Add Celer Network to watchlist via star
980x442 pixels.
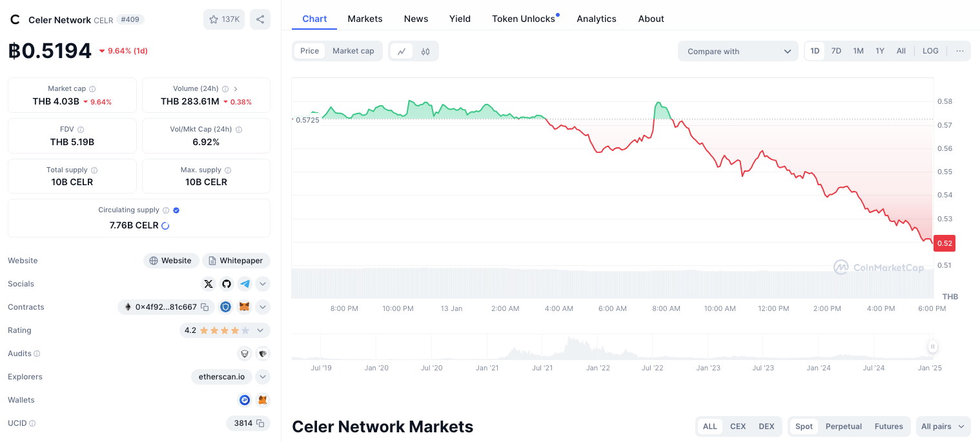[x=224, y=19]
